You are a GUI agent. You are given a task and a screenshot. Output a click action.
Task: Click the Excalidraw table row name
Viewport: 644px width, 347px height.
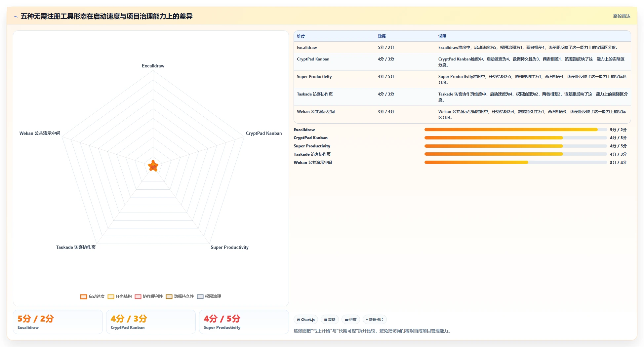307,48
